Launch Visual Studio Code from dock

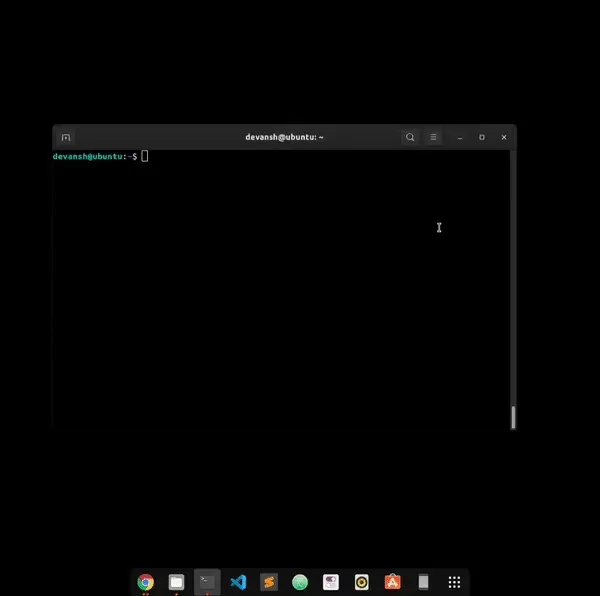[x=238, y=582]
